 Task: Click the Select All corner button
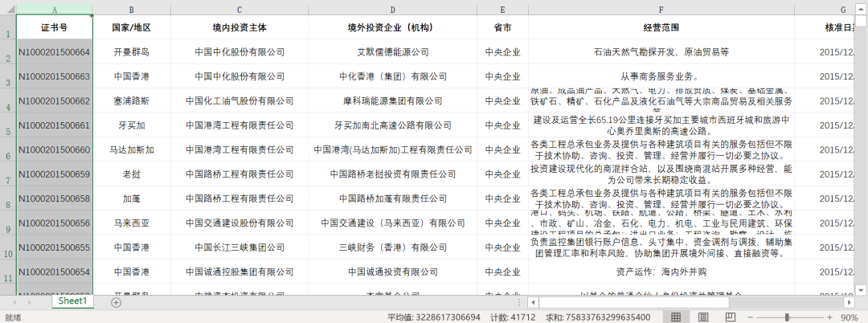click(8, 9)
